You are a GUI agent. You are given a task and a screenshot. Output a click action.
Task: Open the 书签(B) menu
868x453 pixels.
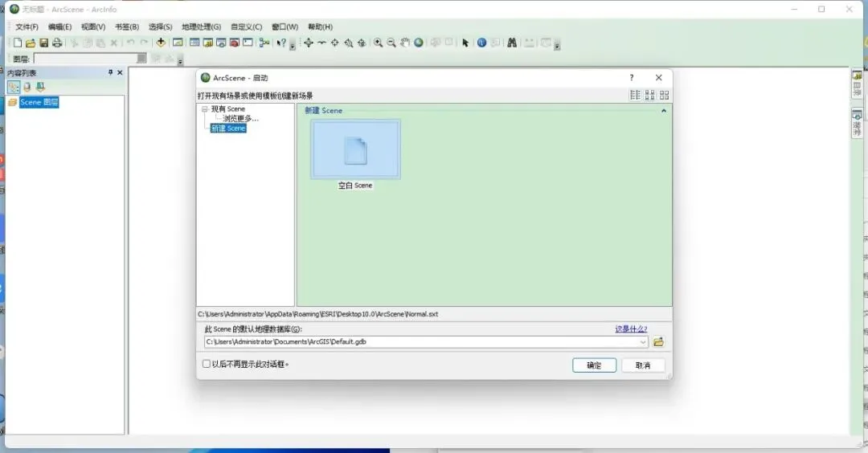coord(127,27)
